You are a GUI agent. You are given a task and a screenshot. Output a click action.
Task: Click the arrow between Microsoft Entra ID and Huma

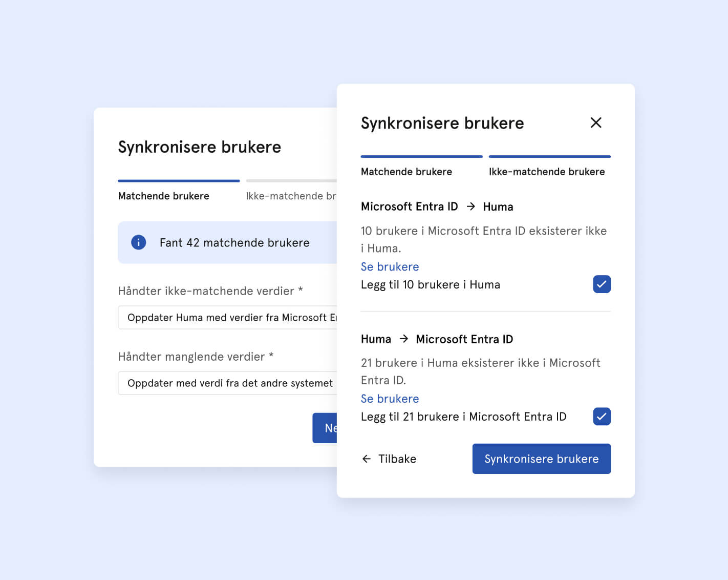(x=470, y=206)
